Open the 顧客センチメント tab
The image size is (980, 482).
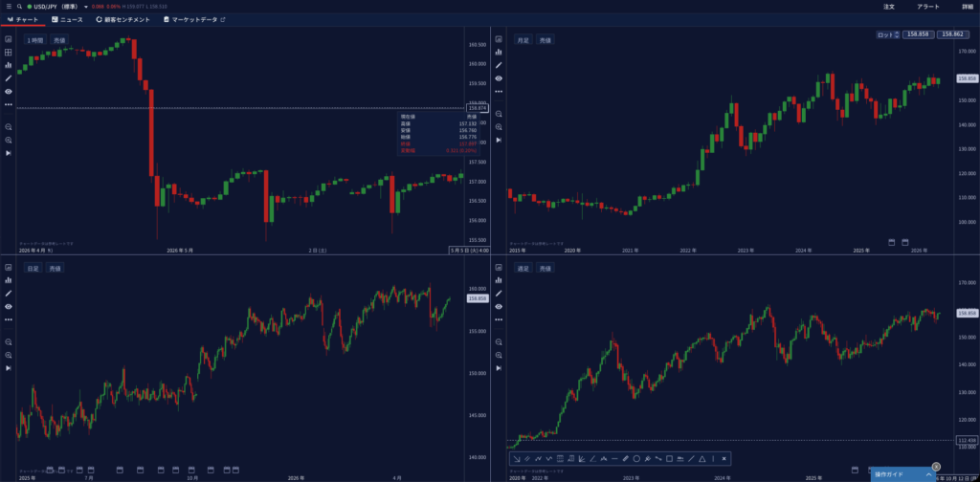[x=123, y=19]
